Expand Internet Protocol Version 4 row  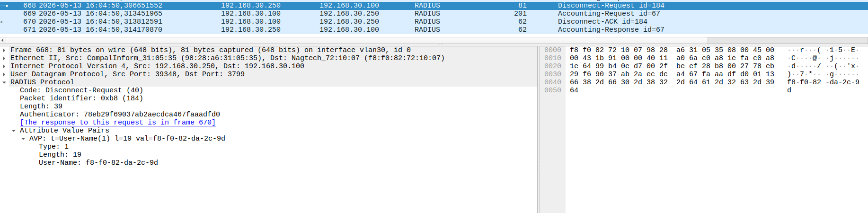pyautogui.click(x=4, y=66)
